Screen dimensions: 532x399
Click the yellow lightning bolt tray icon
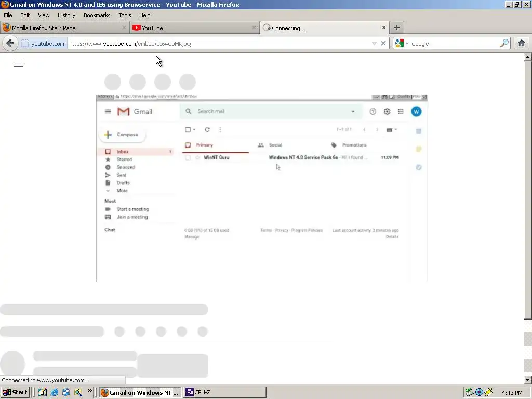pos(488,393)
